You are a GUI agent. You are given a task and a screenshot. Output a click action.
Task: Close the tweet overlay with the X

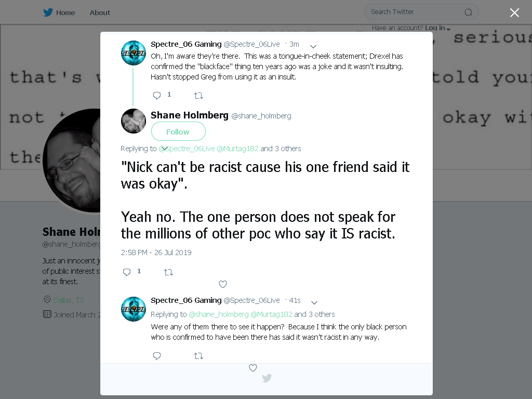(x=514, y=12)
